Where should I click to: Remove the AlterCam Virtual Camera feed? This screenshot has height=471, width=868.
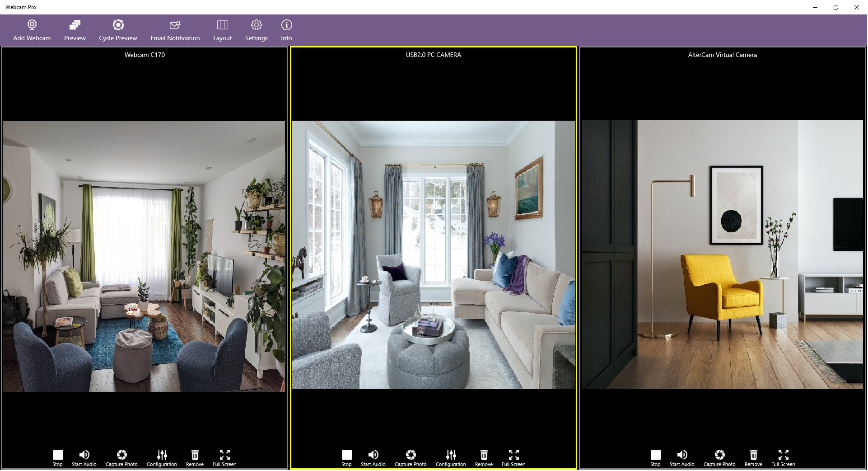pos(753,456)
